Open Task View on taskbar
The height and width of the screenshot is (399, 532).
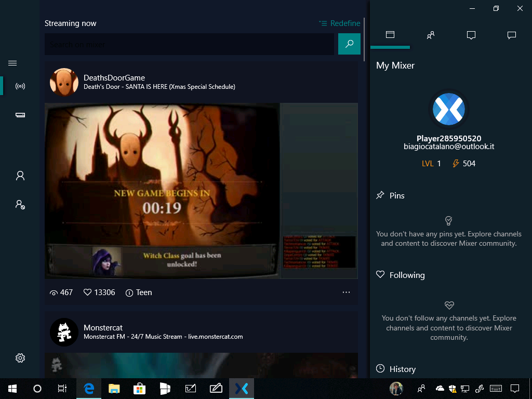click(62, 389)
